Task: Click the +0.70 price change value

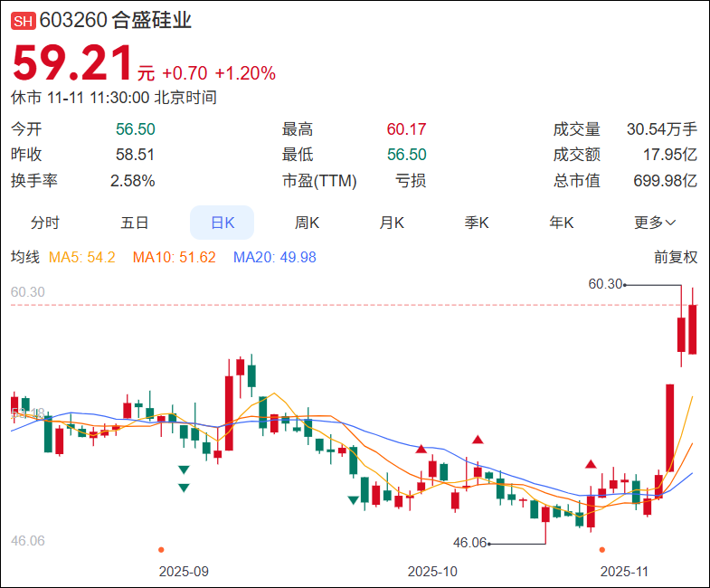Action: coord(185,73)
